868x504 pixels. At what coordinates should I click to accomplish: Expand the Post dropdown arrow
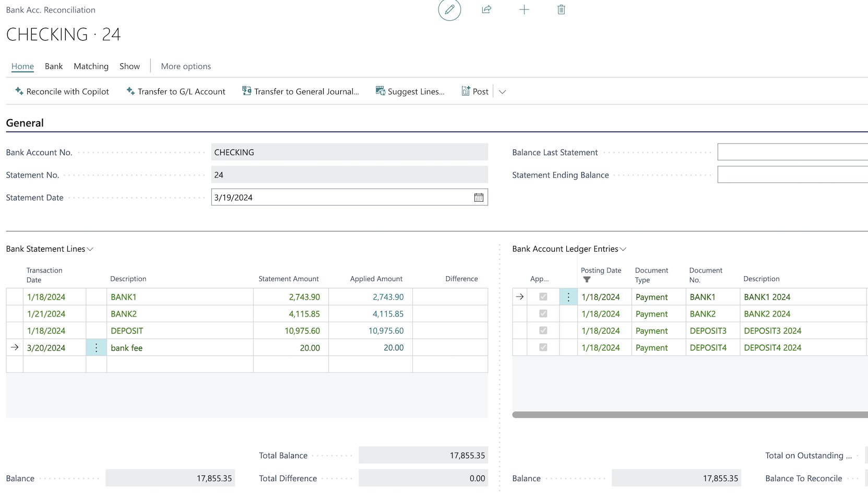point(502,92)
